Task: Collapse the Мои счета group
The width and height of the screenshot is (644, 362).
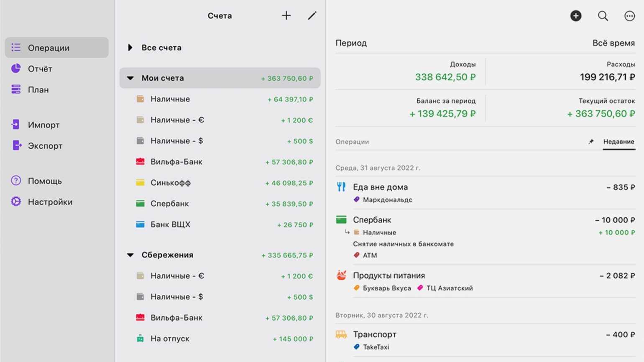Action: 130,78
